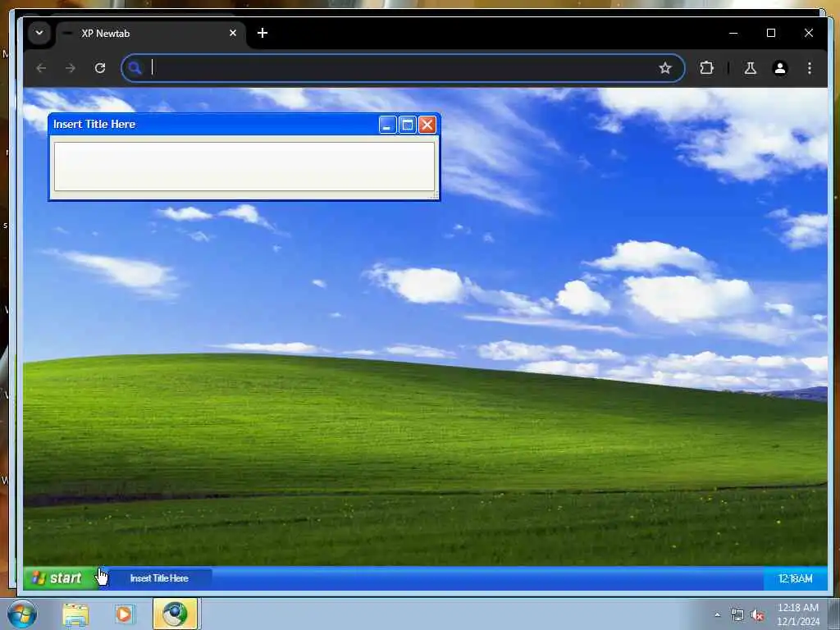This screenshot has height=630, width=840.
Task: Open the Extensions puzzle icon
Action: 706,68
